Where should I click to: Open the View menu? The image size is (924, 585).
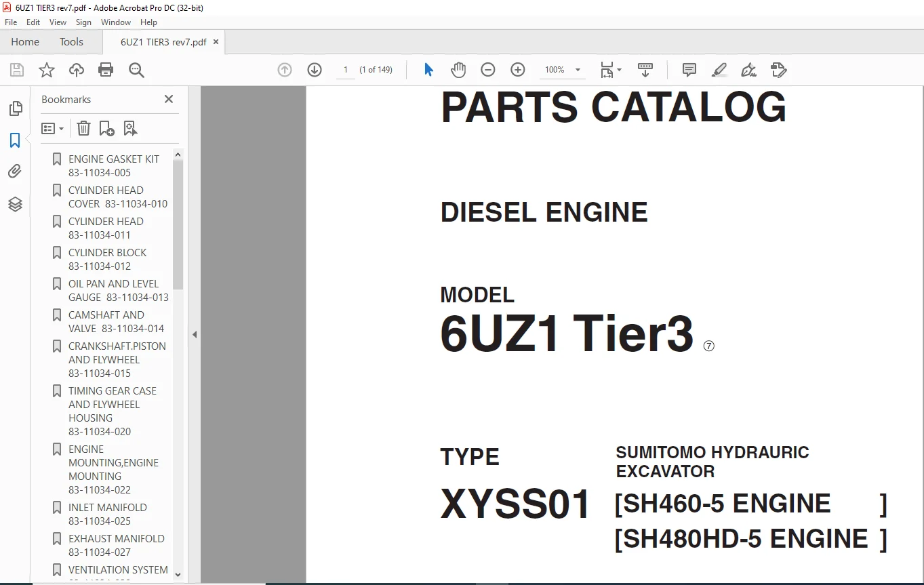tap(58, 22)
